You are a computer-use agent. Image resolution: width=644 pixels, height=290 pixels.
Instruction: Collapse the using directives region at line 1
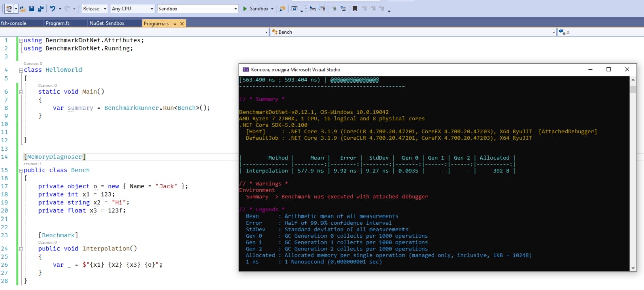20,40
